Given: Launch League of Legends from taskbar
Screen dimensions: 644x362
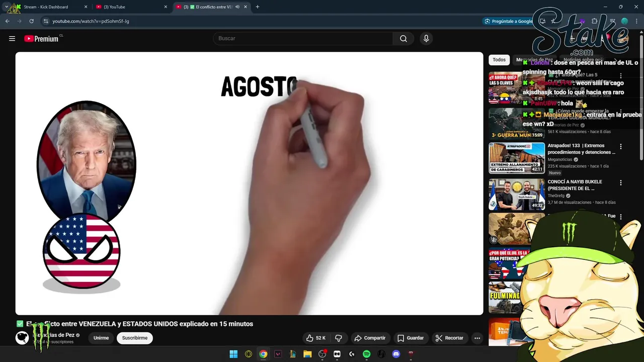Looking at the screenshot, I should coord(292,354).
